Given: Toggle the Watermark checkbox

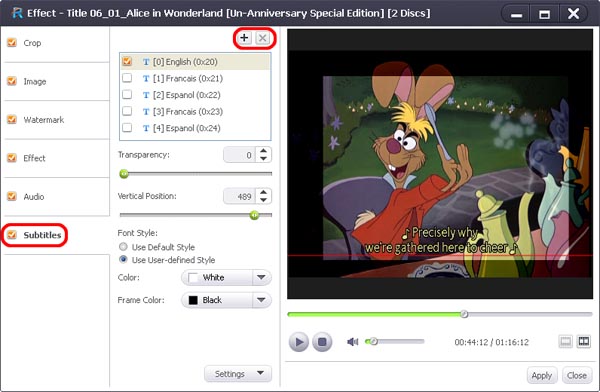Looking at the screenshot, I should click(x=12, y=119).
